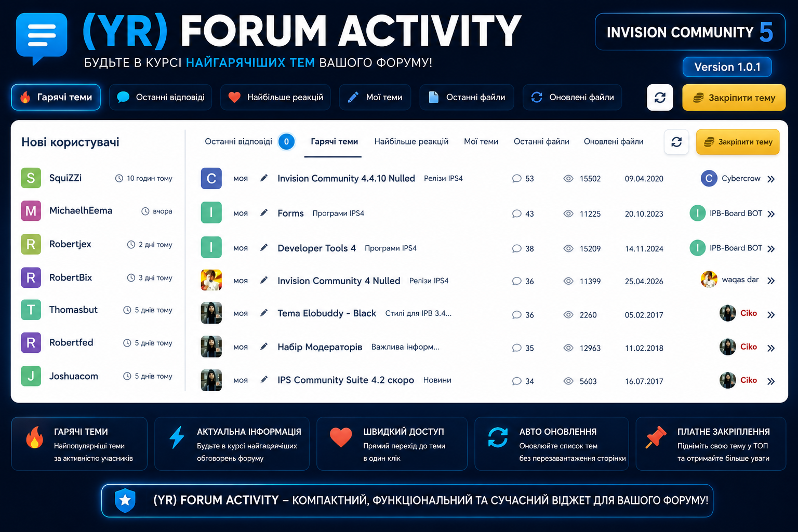Click pencil icon next to Developer Tools 4
Image resolution: width=798 pixels, height=532 pixels.
(264, 248)
